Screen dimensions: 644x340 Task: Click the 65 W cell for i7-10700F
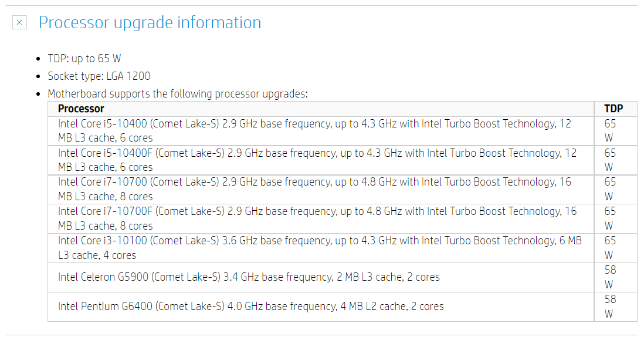click(x=616, y=218)
